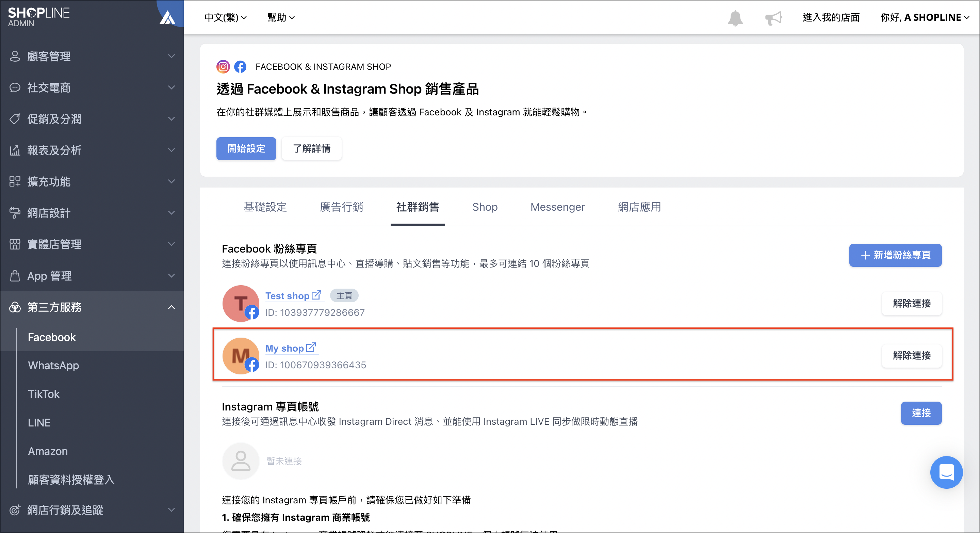Open the announcements megaphone icon

pyautogui.click(x=773, y=18)
